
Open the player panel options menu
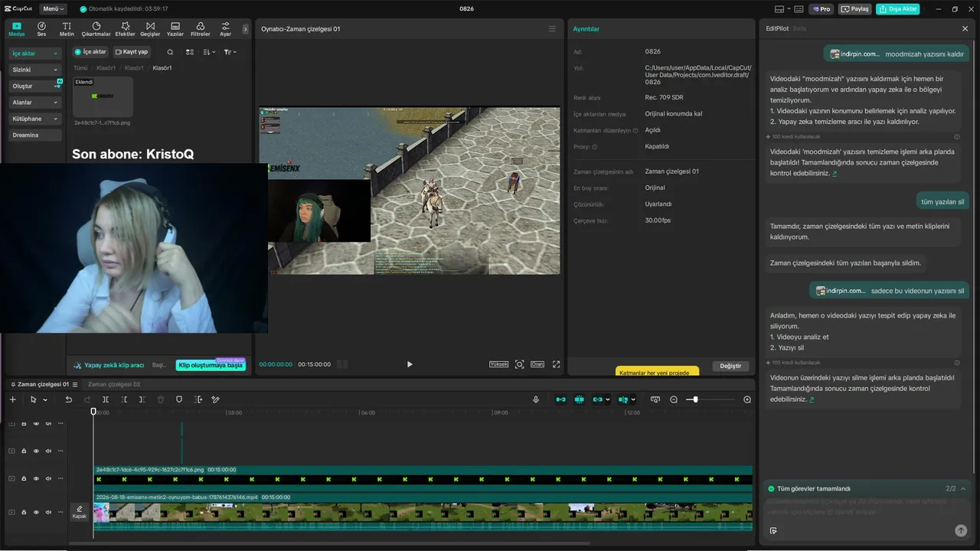coord(552,29)
